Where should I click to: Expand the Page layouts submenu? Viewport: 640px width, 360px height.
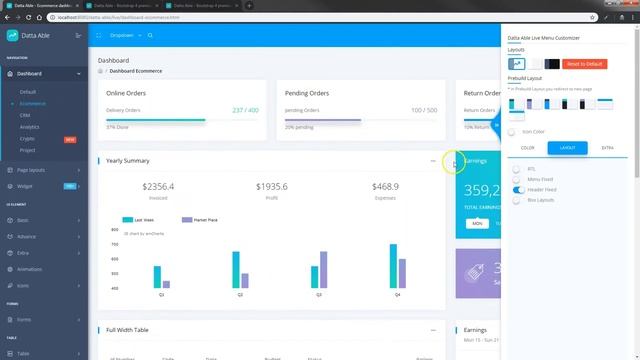coord(79,170)
